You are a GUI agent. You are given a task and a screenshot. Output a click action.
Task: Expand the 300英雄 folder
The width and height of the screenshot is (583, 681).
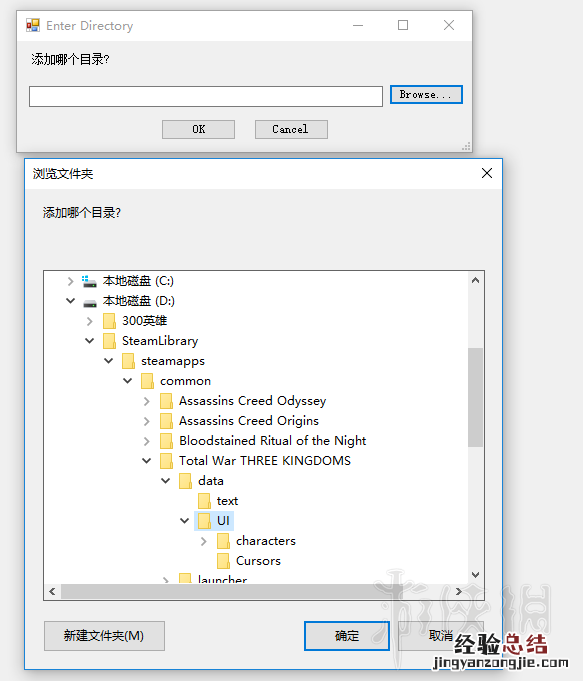pyautogui.click(x=89, y=321)
